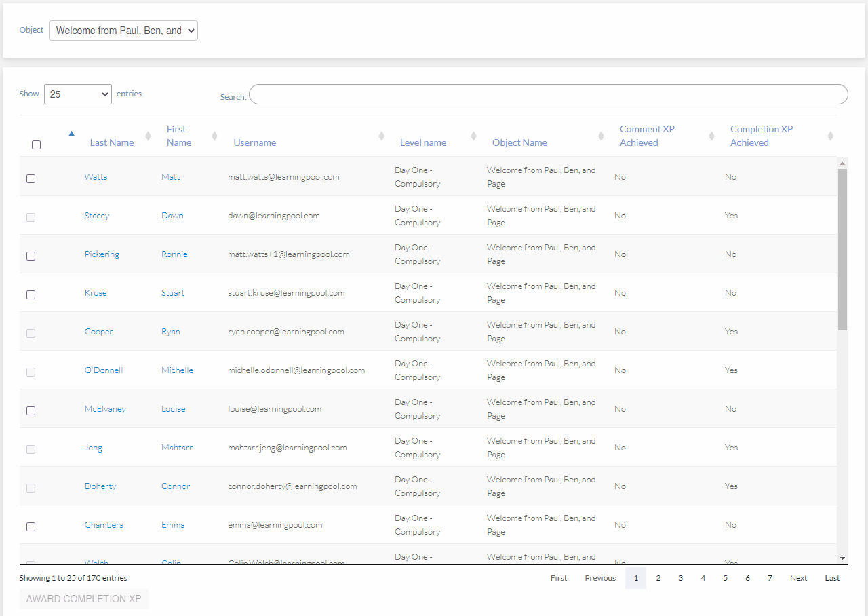
Task: Sort the table by Last Name column
Action: [111, 142]
